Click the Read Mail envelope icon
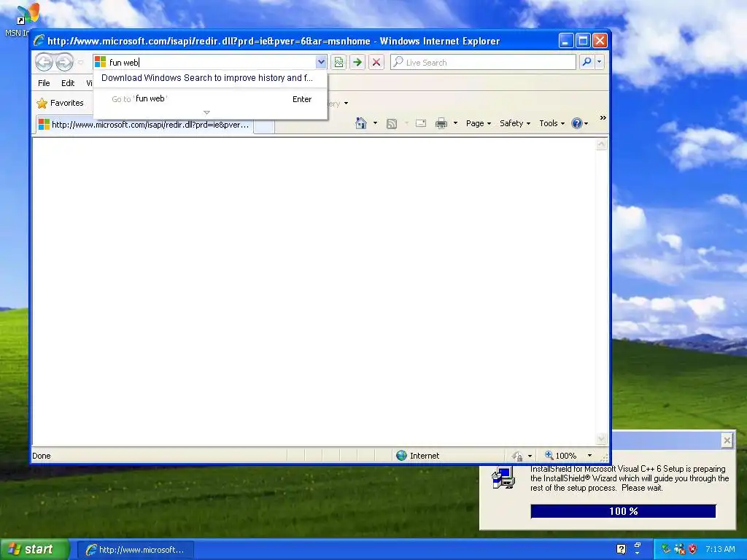The height and width of the screenshot is (560, 747). pos(421,123)
